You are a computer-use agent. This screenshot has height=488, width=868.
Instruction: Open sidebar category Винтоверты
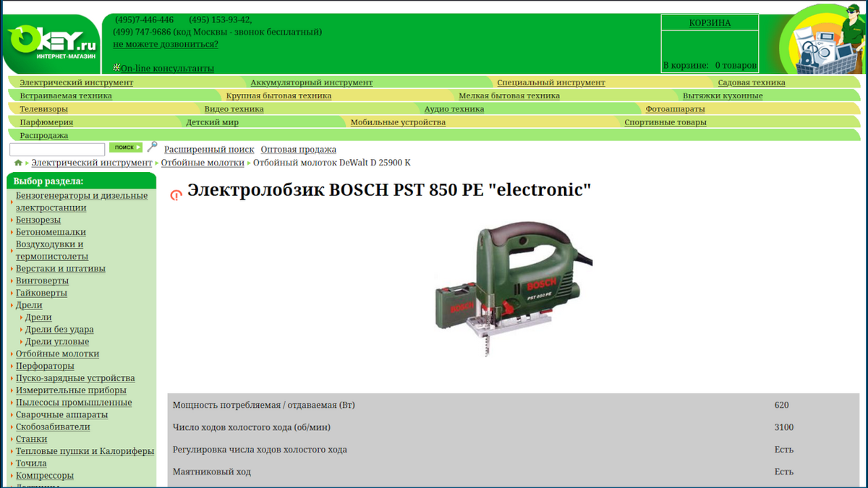tap(43, 281)
